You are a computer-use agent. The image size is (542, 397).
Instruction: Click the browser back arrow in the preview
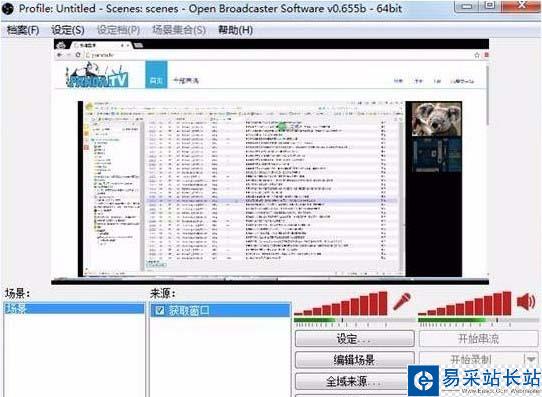[x=60, y=55]
